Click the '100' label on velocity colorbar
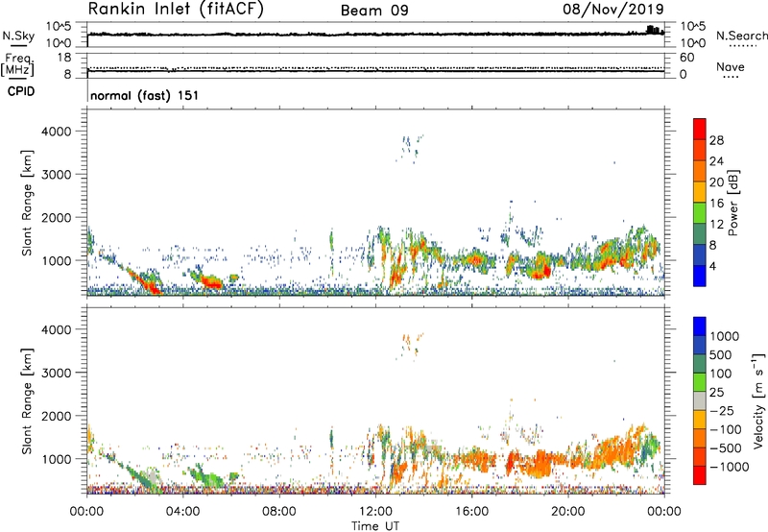 coord(721,374)
